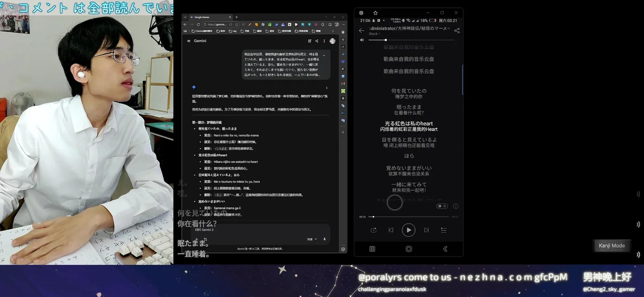Mute the music player volume speaker
Viewport: 644px width, 297px height.
[x=362, y=40]
